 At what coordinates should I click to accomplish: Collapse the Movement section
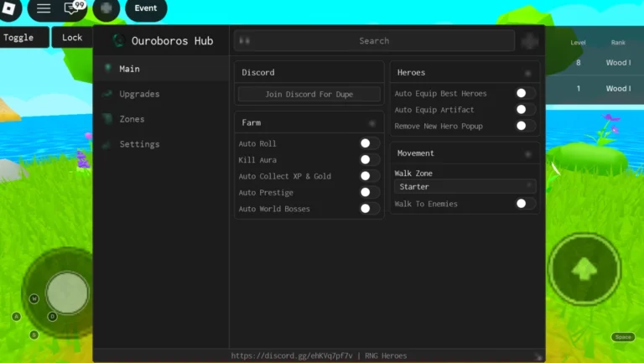click(x=527, y=154)
